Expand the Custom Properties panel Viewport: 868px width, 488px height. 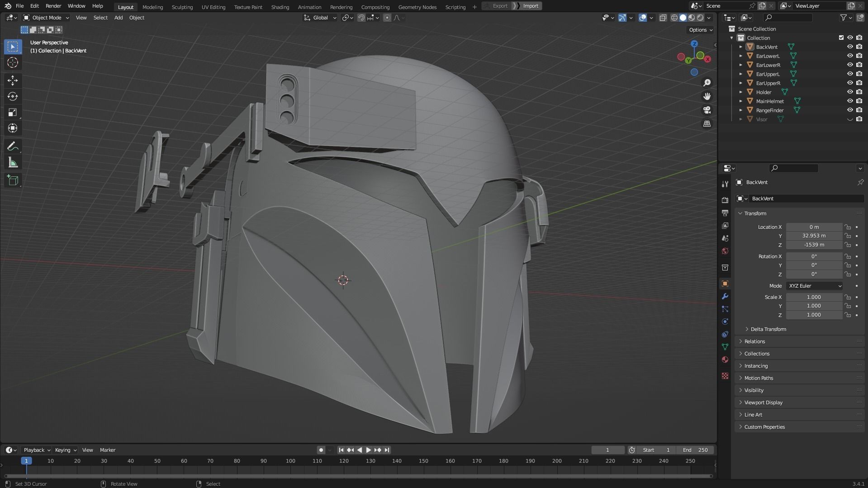(764, 427)
